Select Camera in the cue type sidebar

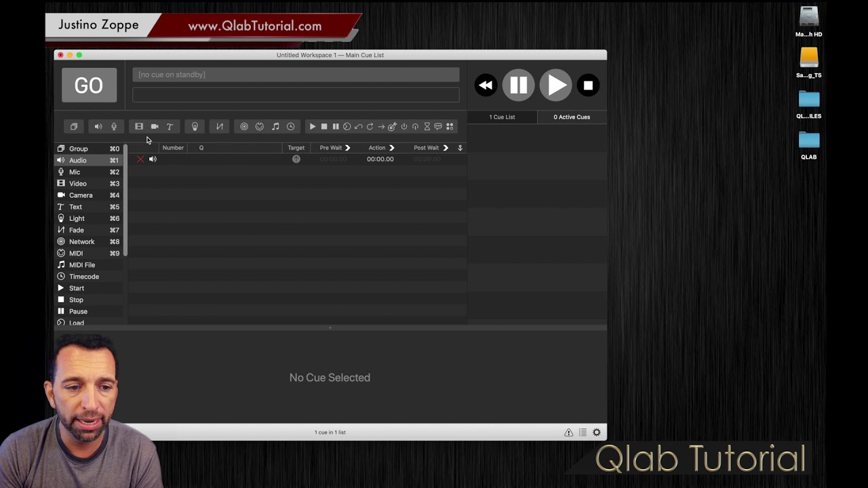(x=88, y=195)
